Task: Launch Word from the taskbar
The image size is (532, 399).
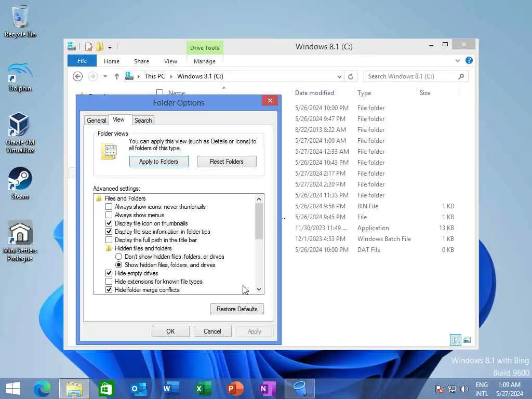Action: (170, 389)
